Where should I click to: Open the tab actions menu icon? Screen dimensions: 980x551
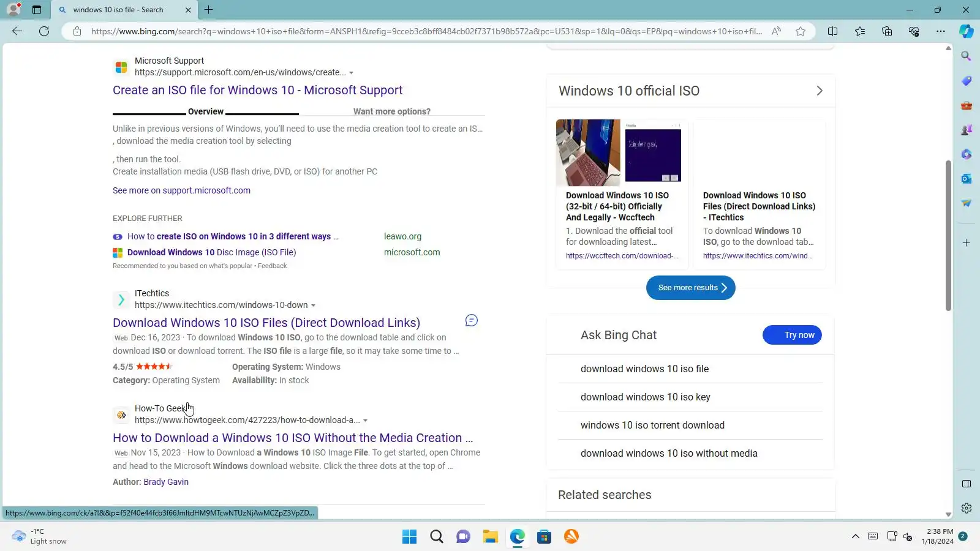click(x=37, y=10)
